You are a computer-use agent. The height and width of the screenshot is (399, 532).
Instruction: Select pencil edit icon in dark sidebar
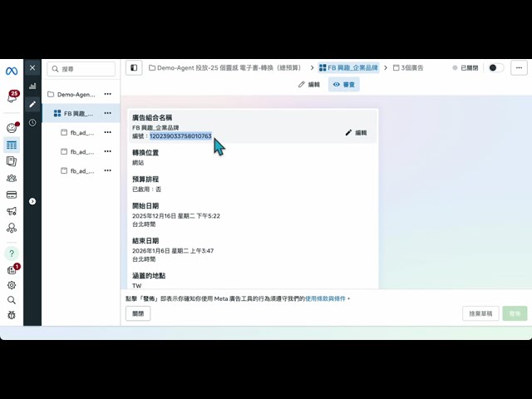[x=32, y=104]
